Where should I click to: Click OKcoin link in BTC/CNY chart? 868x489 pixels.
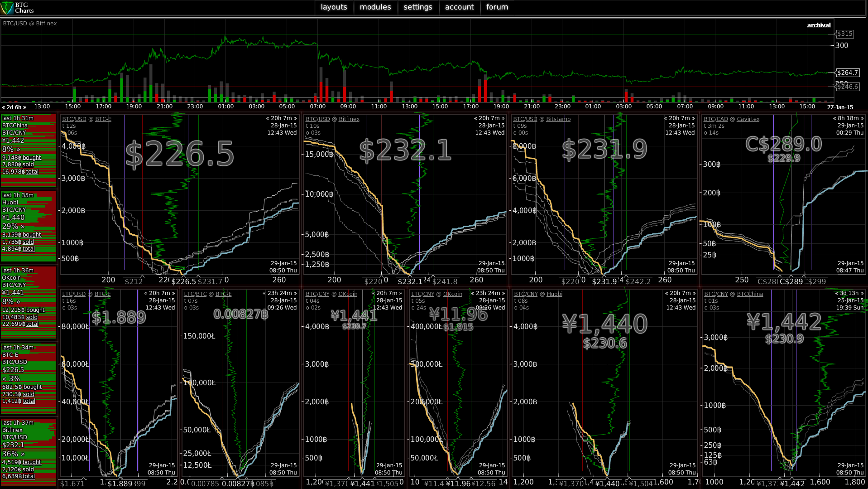348,294
